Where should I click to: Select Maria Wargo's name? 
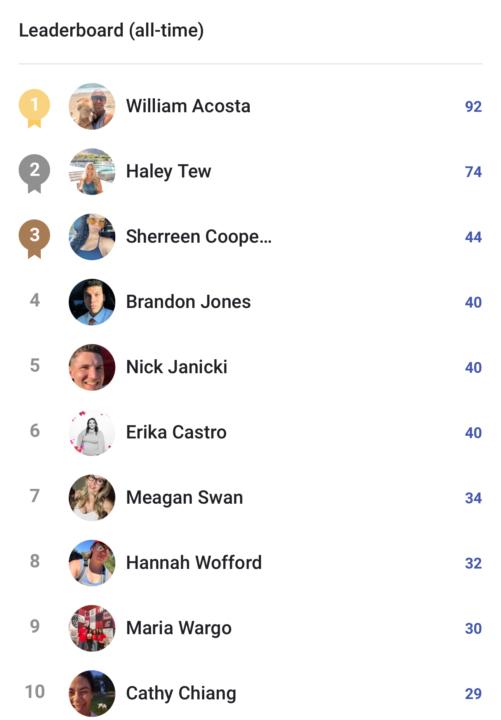[179, 629]
